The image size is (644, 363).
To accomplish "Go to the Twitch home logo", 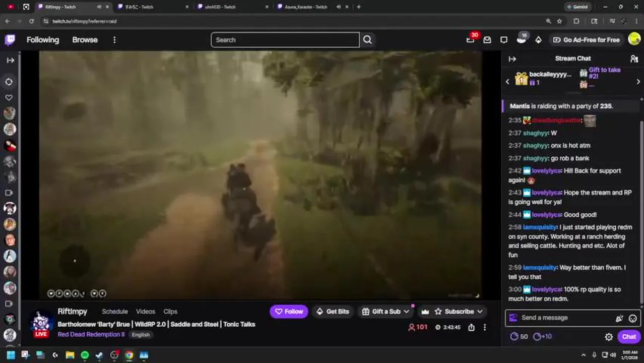I will (x=10, y=40).
